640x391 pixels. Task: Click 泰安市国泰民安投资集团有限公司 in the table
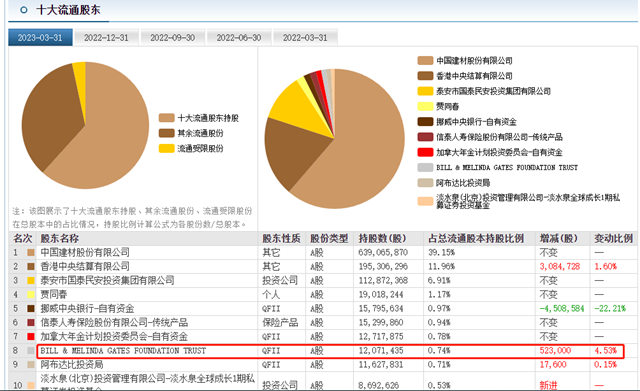(x=107, y=280)
